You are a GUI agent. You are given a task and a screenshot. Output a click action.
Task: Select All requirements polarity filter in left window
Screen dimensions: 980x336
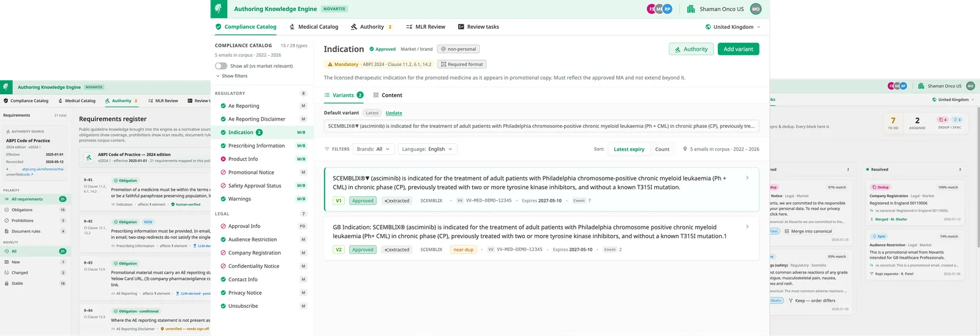pos(36,199)
